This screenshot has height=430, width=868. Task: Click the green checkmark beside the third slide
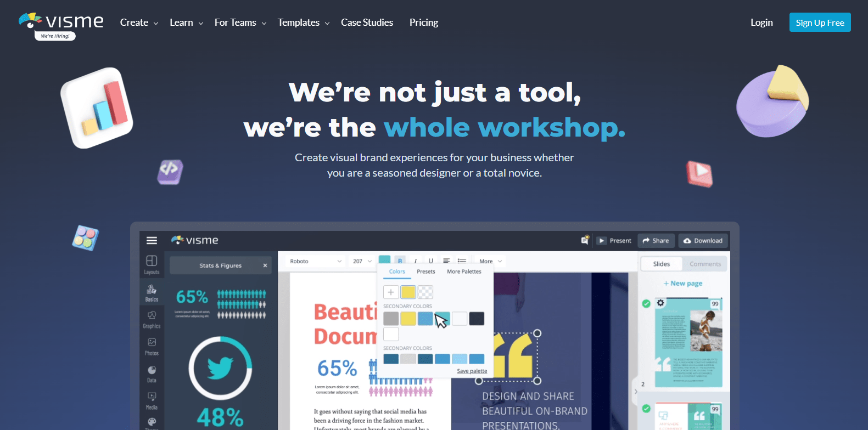pos(646,409)
